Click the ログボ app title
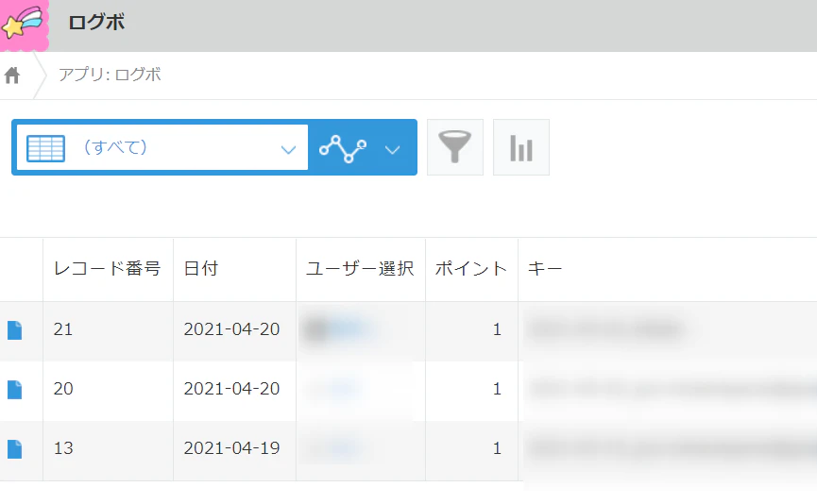817x504 pixels. pos(96,23)
